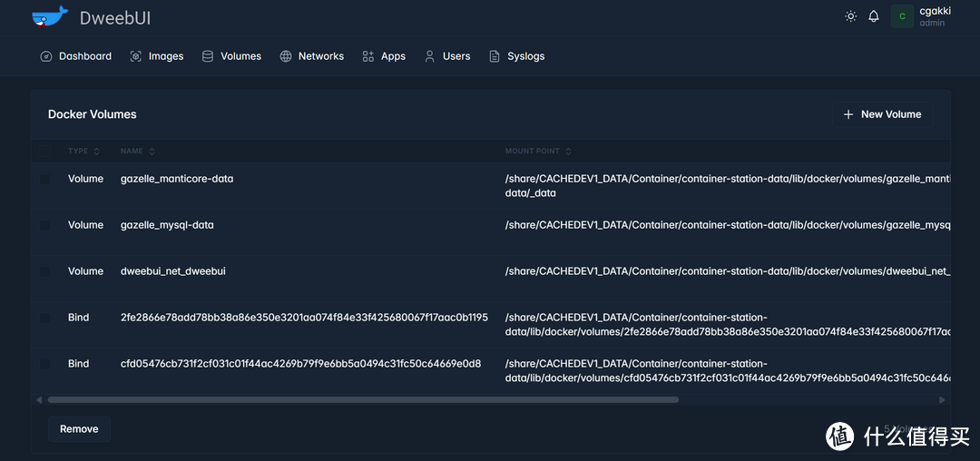Screen dimensions: 980x461
Task: Select the cfd05476cb731f2c volume name
Action: pyautogui.click(x=300, y=364)
